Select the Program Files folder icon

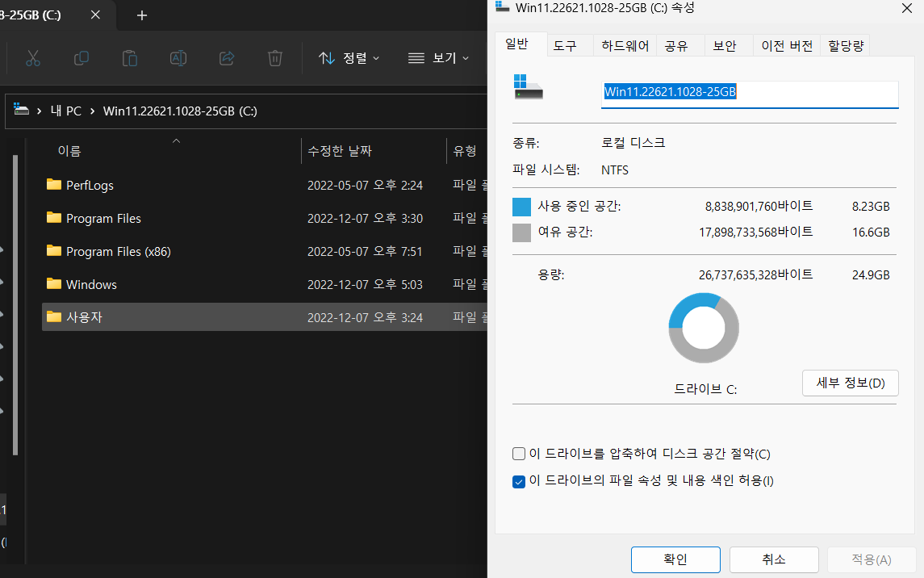click(53, 217)
